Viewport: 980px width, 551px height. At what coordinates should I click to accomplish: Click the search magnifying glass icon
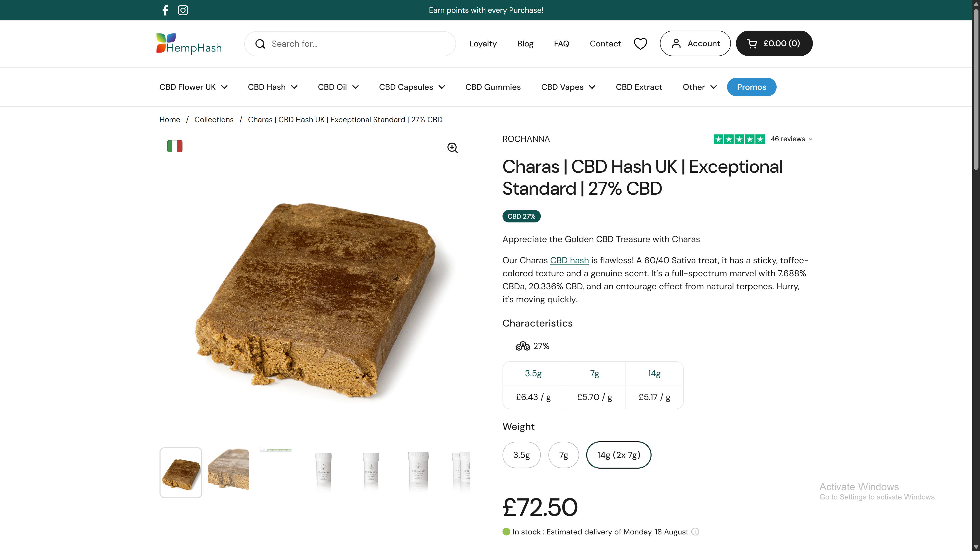coord(260,44)
